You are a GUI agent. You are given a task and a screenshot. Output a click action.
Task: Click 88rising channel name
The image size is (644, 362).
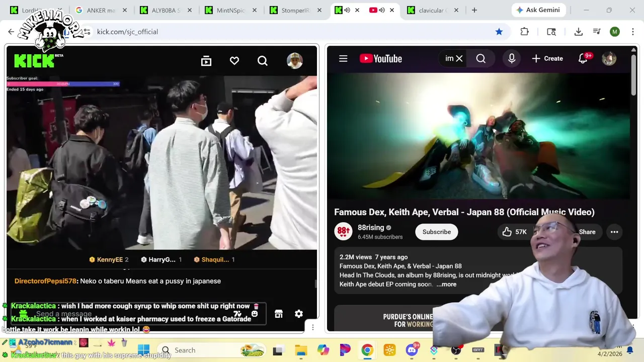click(x=371, y=228)
